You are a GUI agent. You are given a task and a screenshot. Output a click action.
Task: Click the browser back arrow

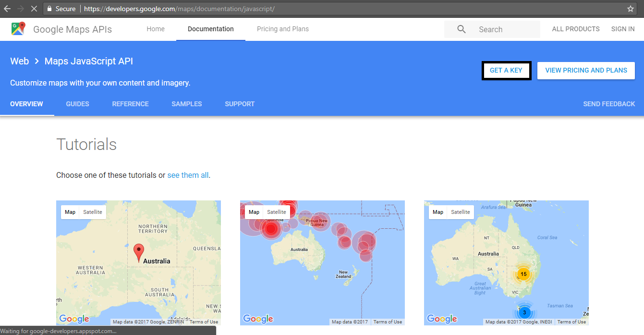[x=7, y=9]
